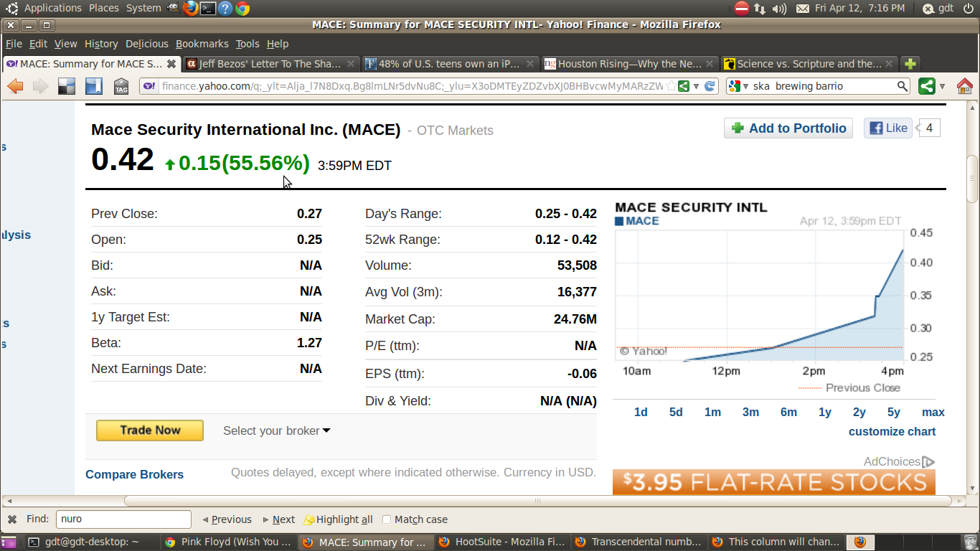This screenshot has height=551, width=980.
Task: Click the TAG toolbar icon
Action: 121,87
